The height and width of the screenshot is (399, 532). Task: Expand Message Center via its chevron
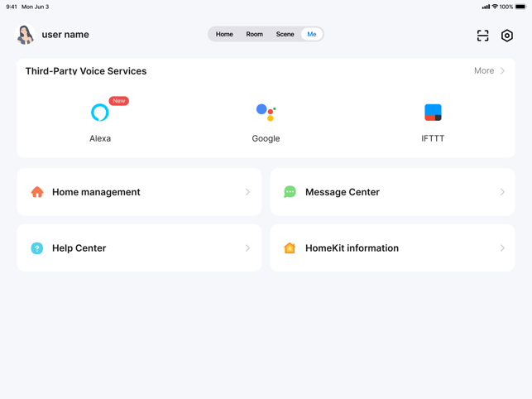pos(502,192)
